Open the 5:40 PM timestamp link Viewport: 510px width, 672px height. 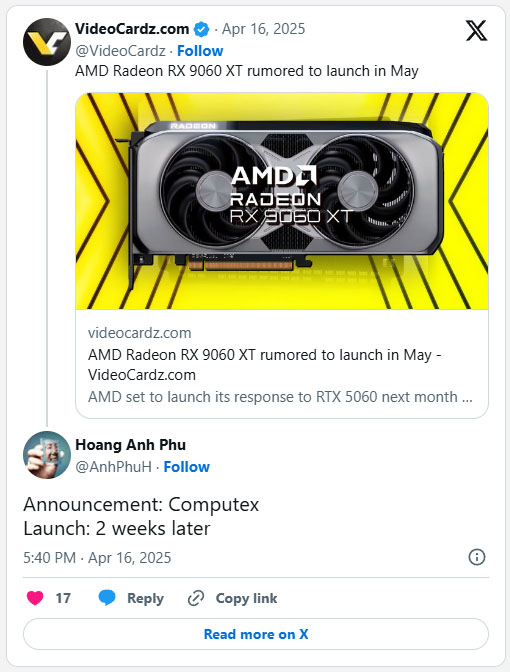pyautogui.click(x=97, y=558)
